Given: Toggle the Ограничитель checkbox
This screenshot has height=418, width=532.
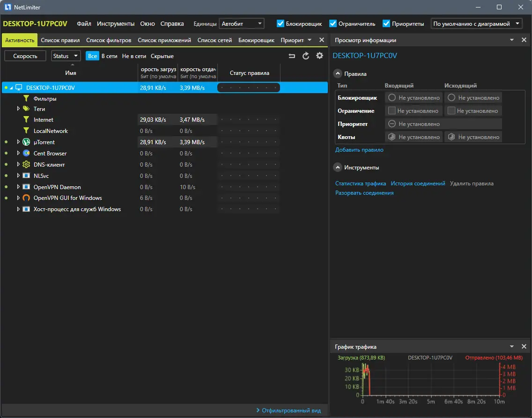Looking at the screenshot, I should [333, 23].
